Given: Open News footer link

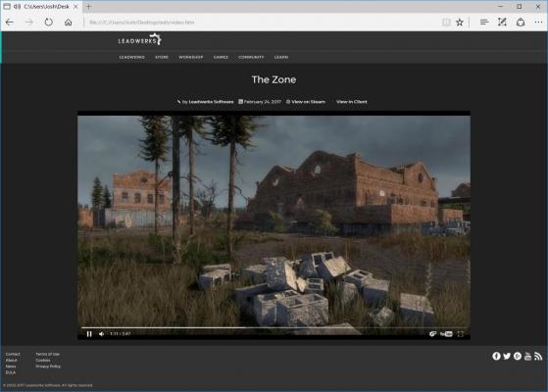Looking at the screenshot, I should (x=11, y=367).
